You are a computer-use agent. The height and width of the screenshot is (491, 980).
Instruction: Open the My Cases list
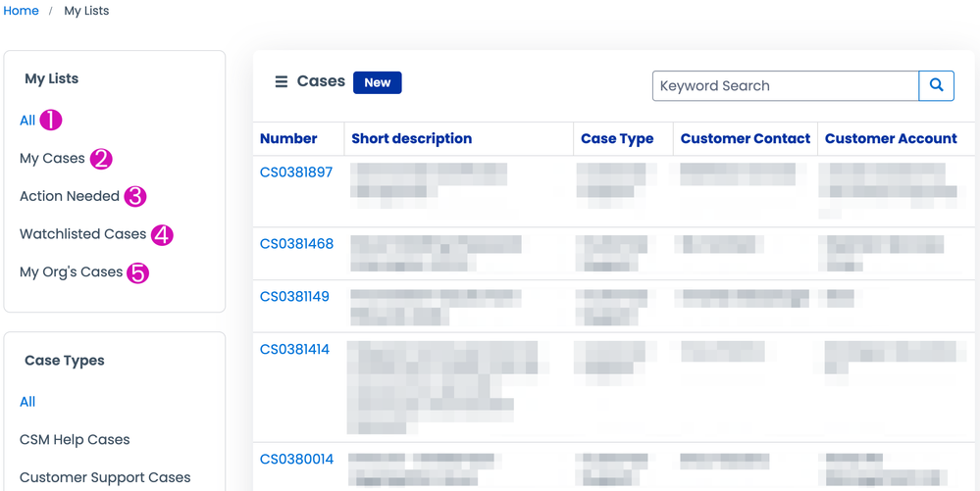52,158
